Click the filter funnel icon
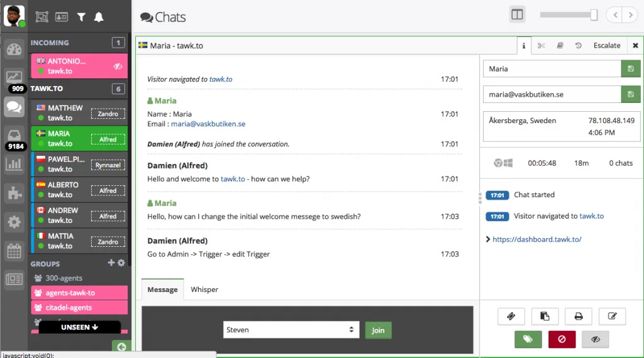Screen dimensions: 644x358 point(81,17)
